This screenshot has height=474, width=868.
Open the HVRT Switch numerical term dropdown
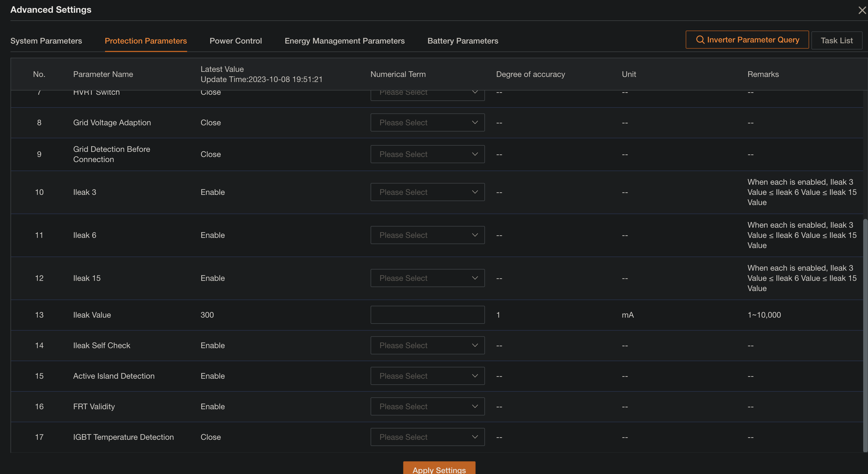(427, 92)
